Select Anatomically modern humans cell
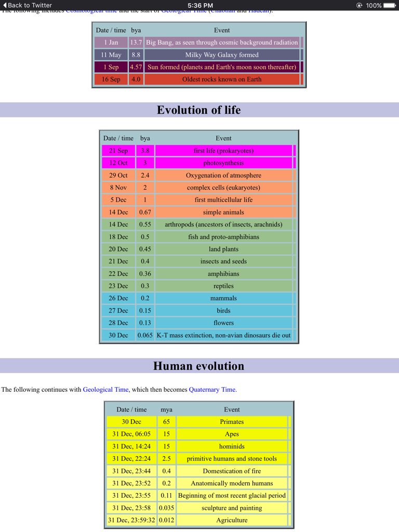Screen dimensions: 399x532 [232, 483]
